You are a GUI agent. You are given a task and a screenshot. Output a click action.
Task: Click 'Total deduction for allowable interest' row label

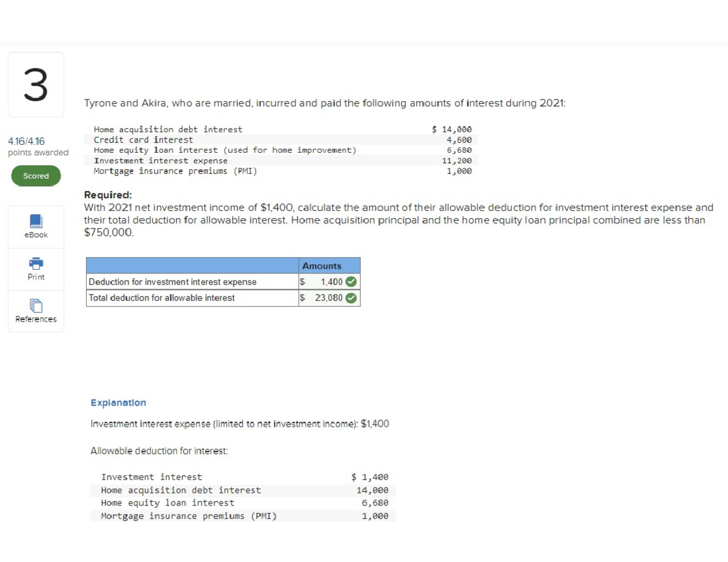(x=161, y=298)
